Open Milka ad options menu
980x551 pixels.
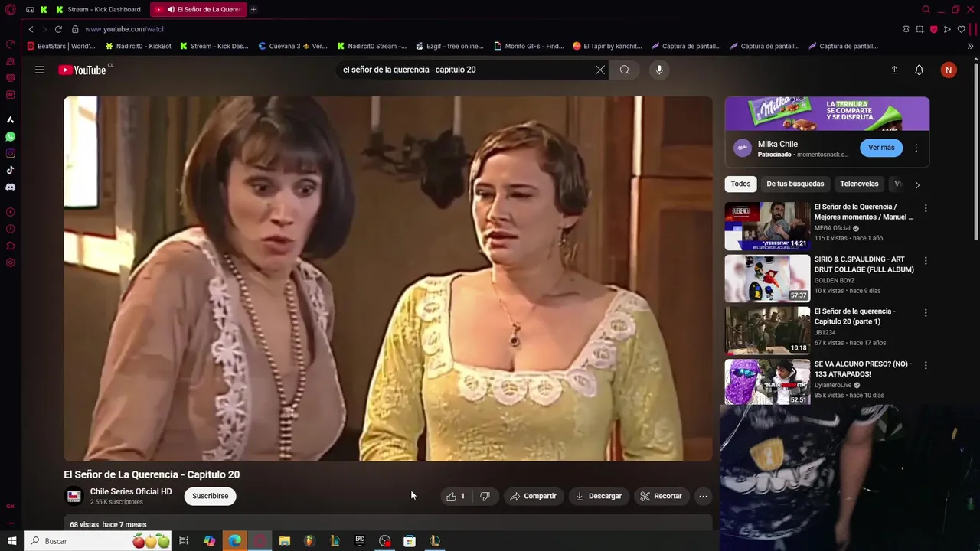[x=916, y=148]
